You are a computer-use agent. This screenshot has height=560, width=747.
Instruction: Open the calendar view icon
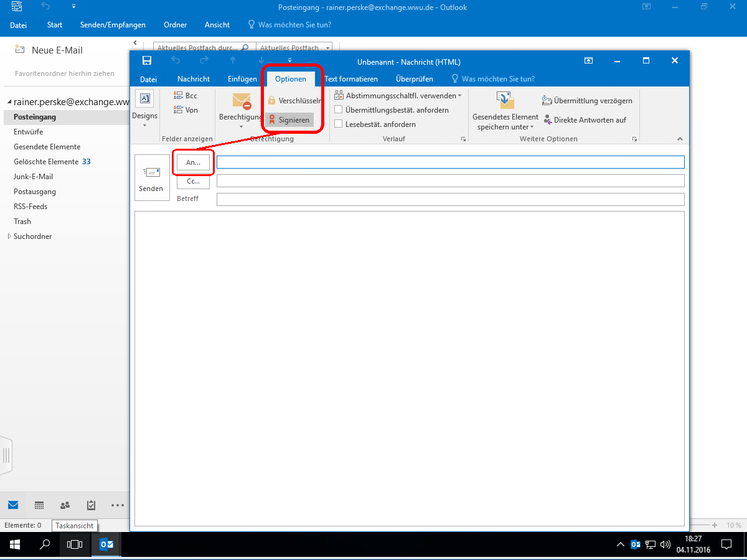(39, 505)
